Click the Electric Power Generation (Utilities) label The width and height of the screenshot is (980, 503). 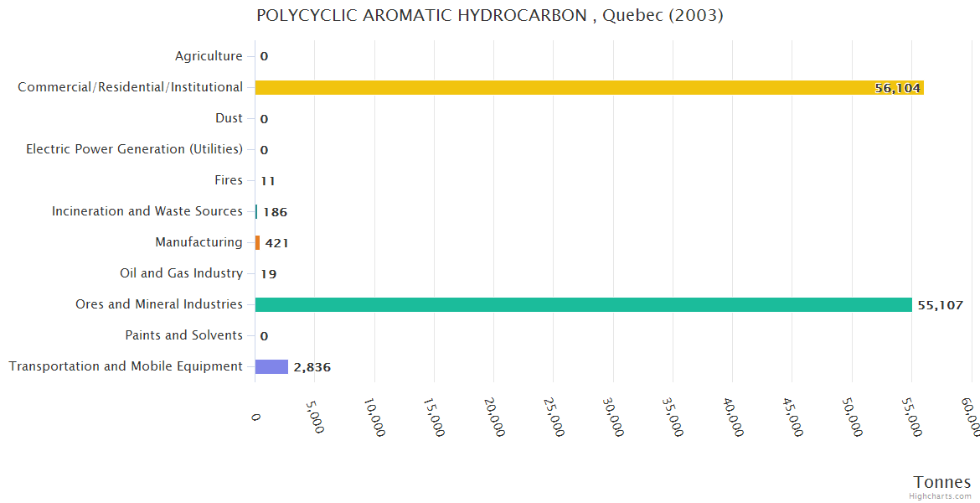[134, 149]
